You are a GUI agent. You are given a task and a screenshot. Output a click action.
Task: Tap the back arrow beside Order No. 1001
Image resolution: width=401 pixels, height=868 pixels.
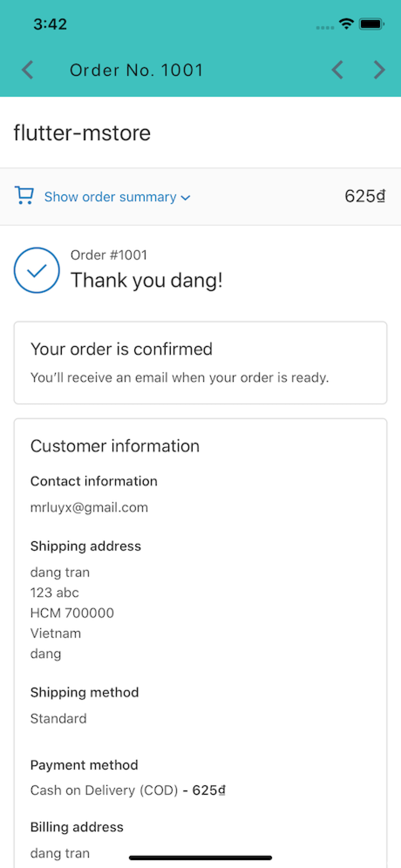click(28, 70)
